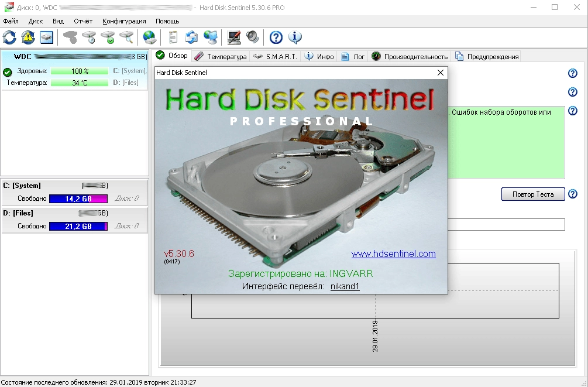The height and width of the screenshot is (387, 588).
Task: Click the empty text field below Повтор Теста
Action: click(x=506, y=224)
